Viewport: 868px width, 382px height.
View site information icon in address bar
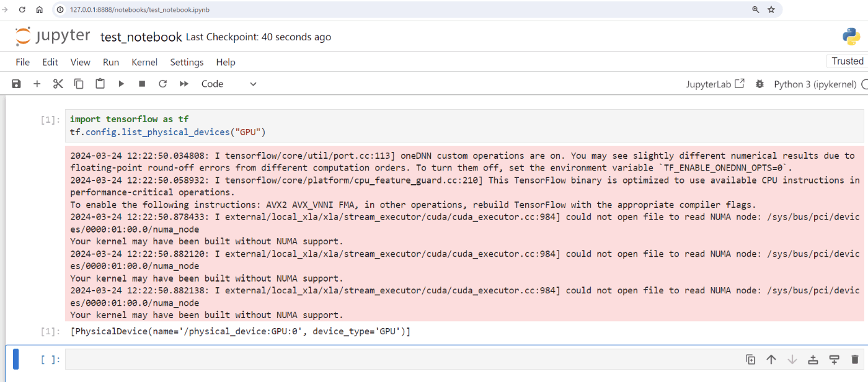point(61,9)
